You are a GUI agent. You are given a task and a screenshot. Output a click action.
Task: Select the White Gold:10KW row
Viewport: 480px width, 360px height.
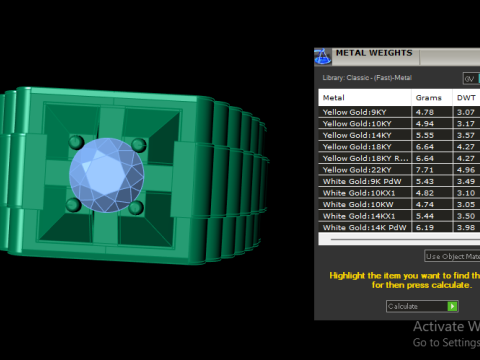coord(399,204)
